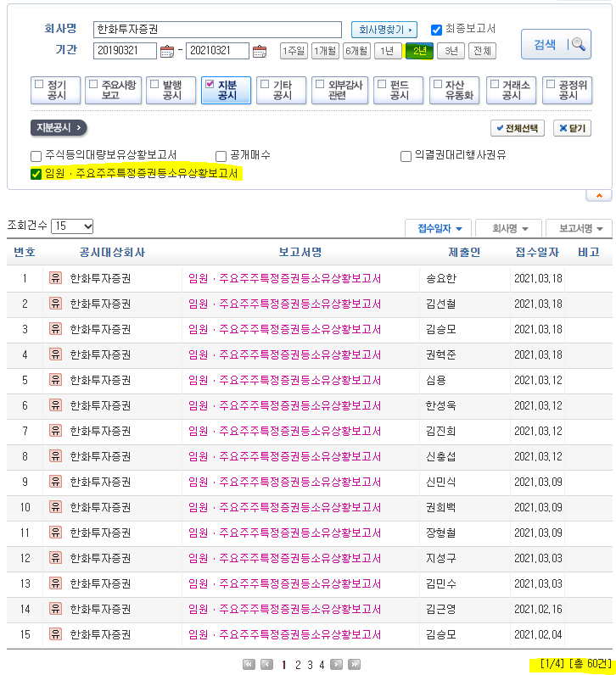Click the 유 icon in row 12

coord(55,558)
